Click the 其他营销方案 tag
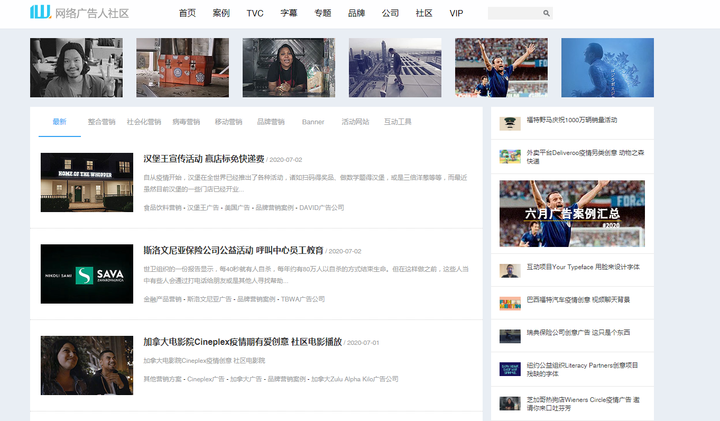The height and width of the screenshot is (421, 720). [163, 379]
